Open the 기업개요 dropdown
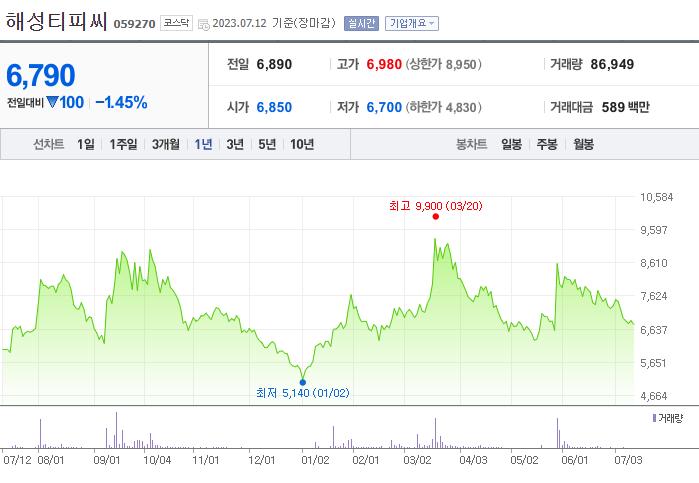Image resolution: width=699 pixels, height=483 pixels. tap(412, 23)
